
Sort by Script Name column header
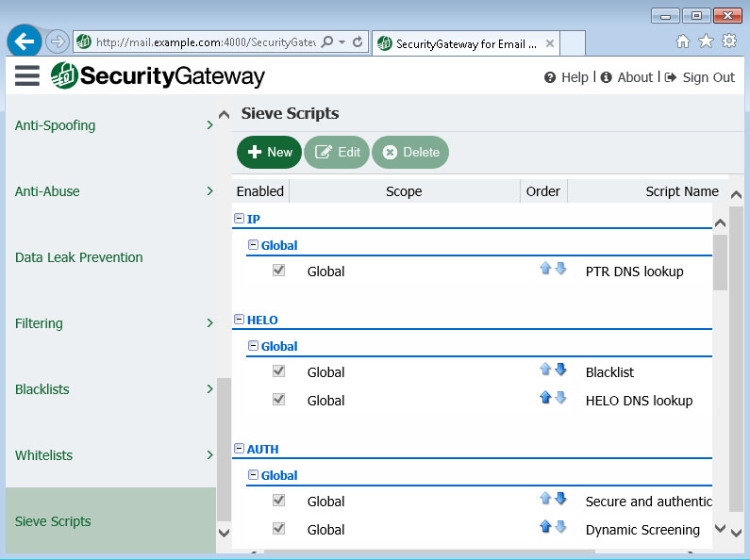[x=681, y=191]
